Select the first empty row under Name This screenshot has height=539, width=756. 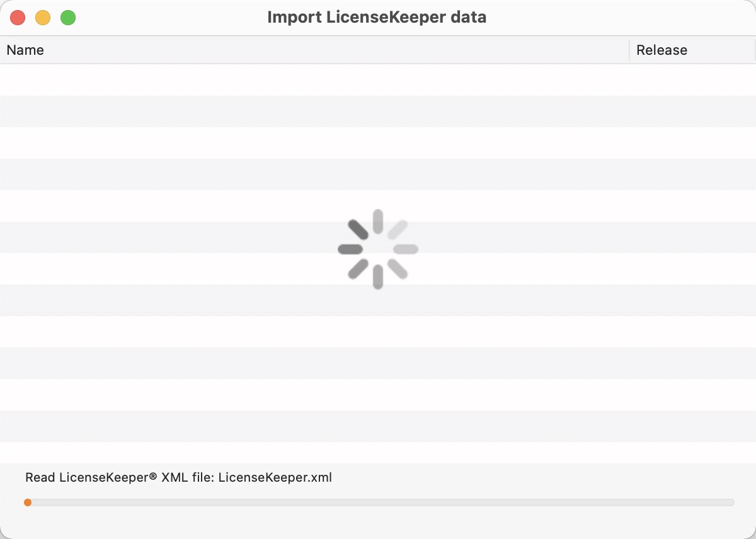[x=314, y=80]
